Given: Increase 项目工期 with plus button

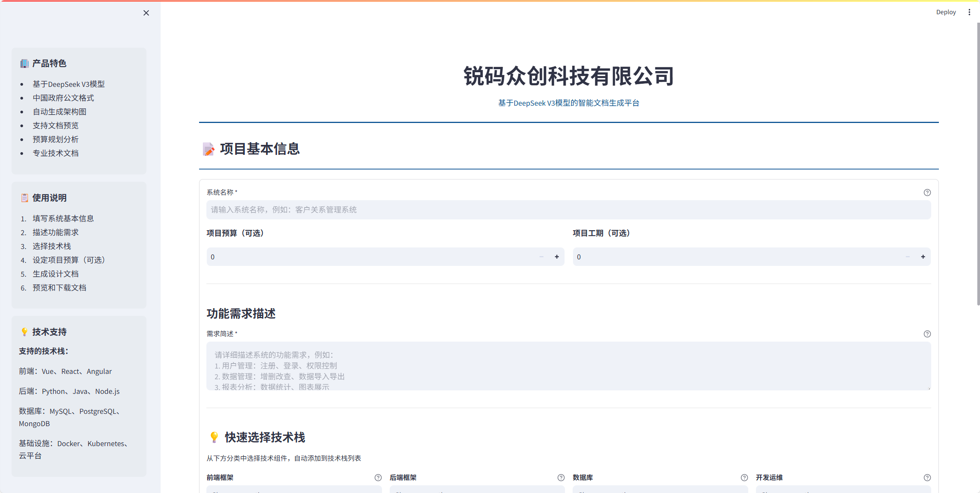Looking at the screenshot, I should (923, 257).
